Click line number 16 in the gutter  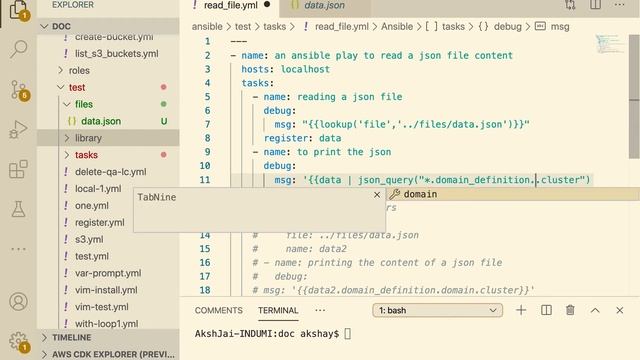point(205,262)
